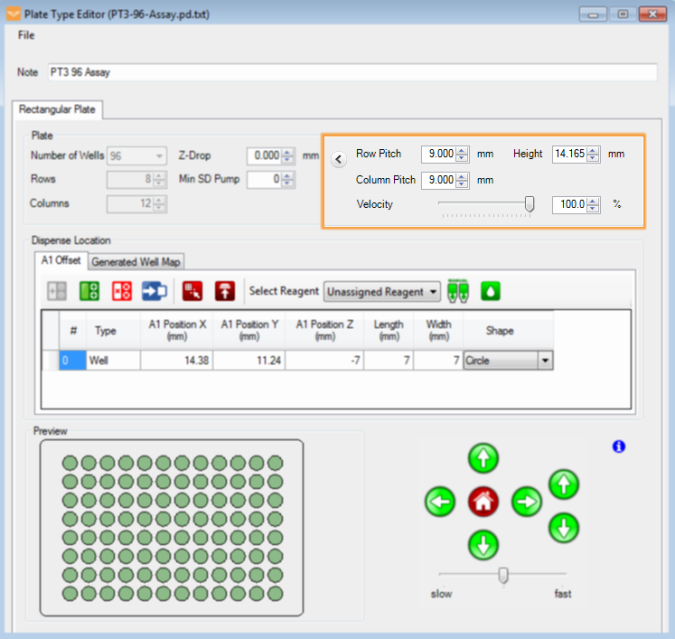The width and height of the screenshot is (675, 639).
Task: Click the blue arrow toolbar icon
Action: tap(154, 291)
